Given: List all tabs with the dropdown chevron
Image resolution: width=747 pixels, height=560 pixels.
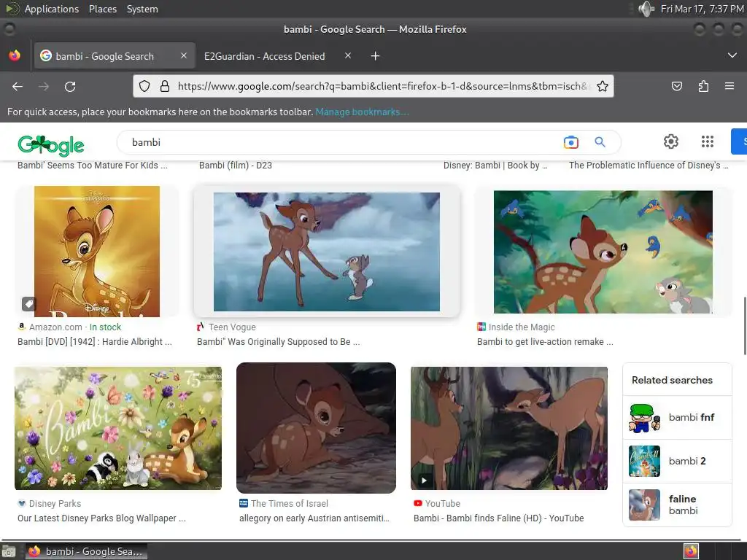Looking at the screenshot, I should coord(732,55).
